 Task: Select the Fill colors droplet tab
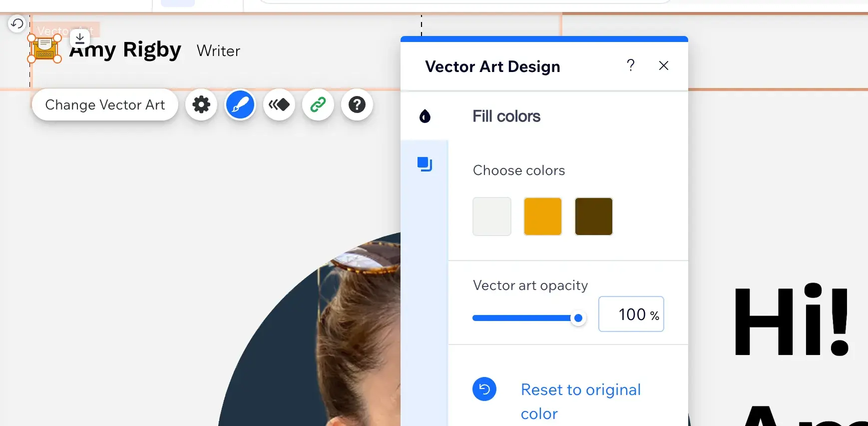click(425, 116)
